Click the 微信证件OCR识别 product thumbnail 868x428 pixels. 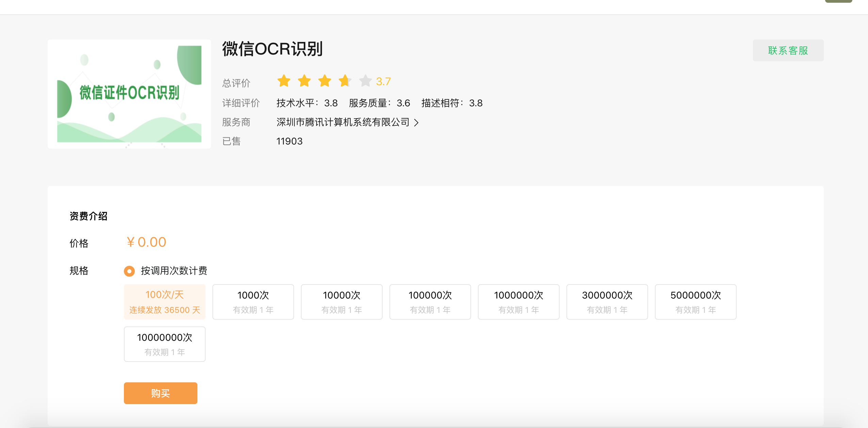[129, 94]
